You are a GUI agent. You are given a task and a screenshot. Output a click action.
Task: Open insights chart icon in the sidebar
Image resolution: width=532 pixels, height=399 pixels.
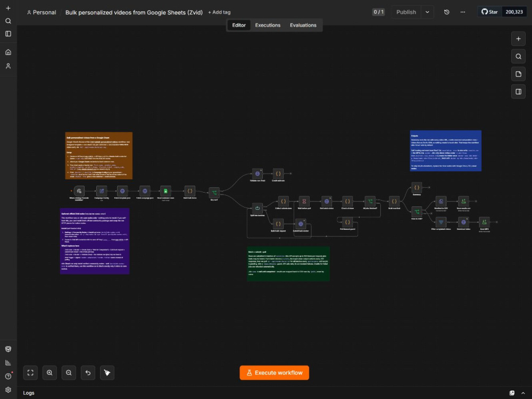pos(8,363)
